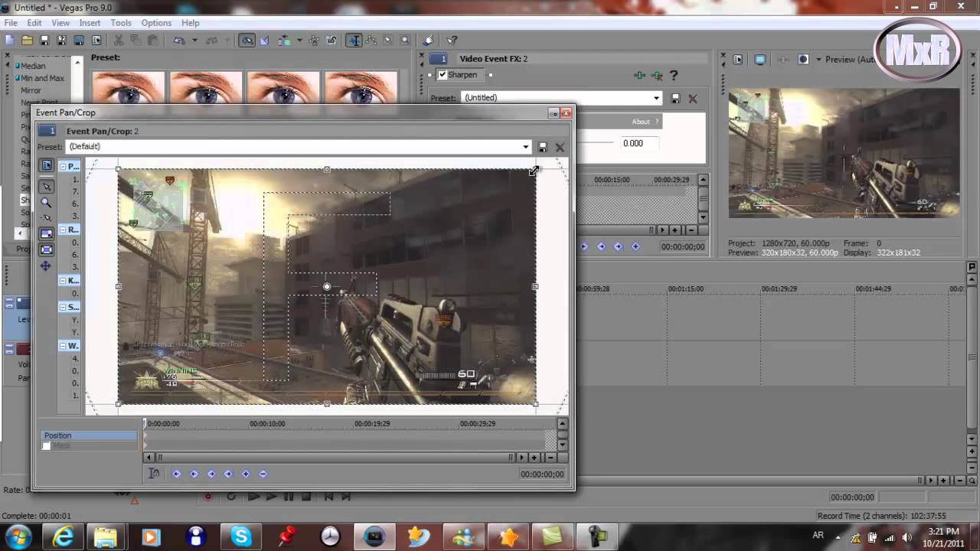The width and height of the screenshot is (980, 551).
Task: Click the Delete Keyframe button in Pan/Crop
Action: 263,474
